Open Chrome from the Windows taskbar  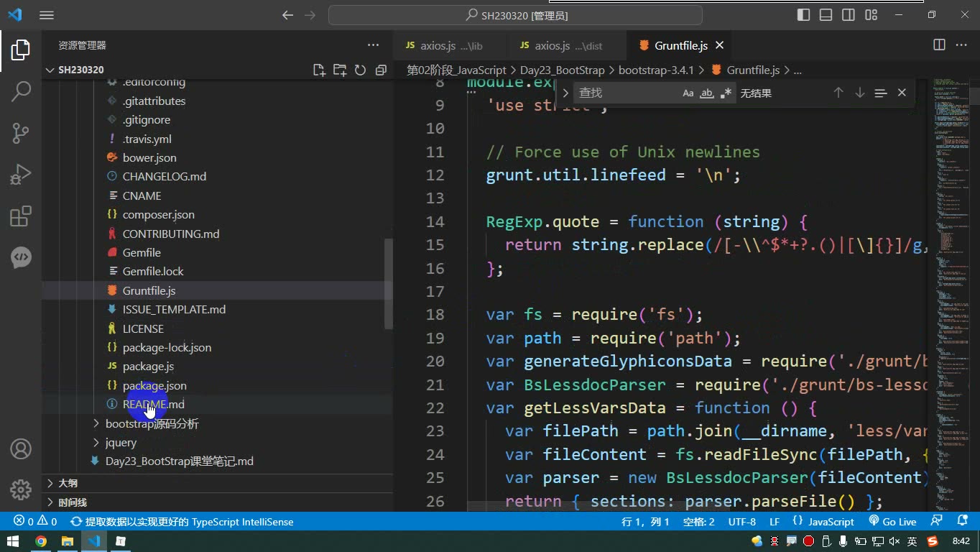tap(41, 541)
